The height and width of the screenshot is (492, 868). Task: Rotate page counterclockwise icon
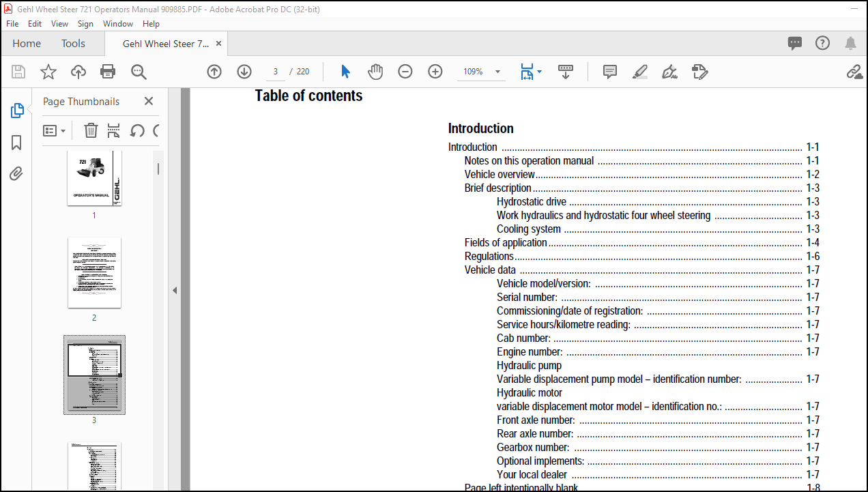click(x=137, y=130)
